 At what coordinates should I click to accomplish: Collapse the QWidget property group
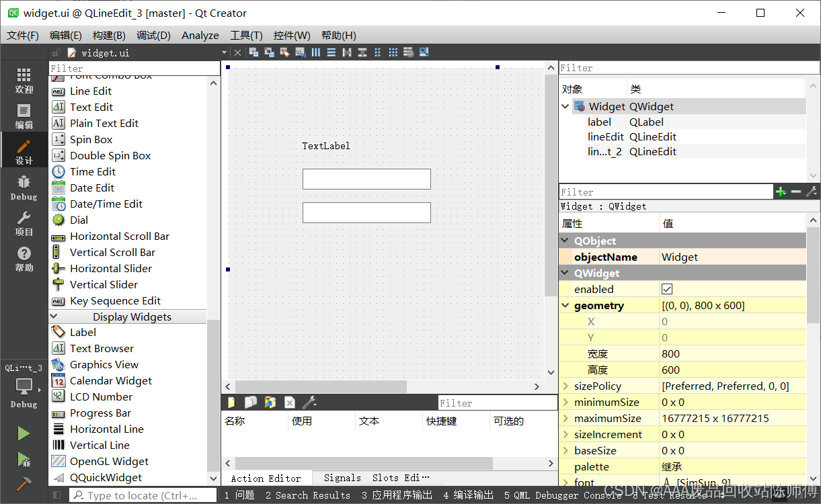tap(565, 273)
